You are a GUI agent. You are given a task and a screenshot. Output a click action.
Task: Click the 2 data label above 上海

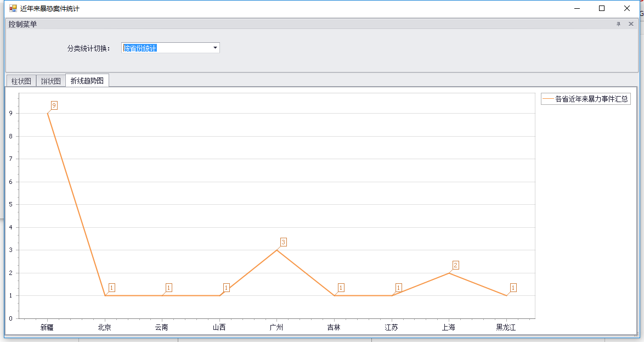(x=455, y=265)
